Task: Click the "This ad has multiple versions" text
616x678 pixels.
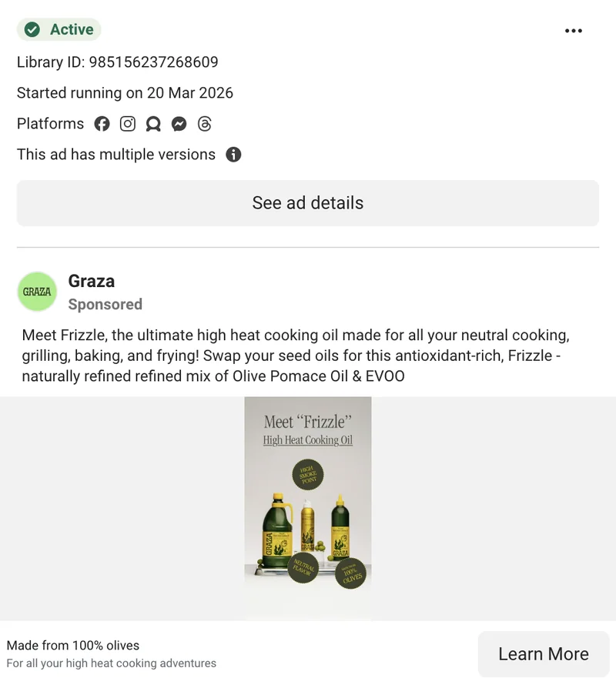Action: coord(116,155)
